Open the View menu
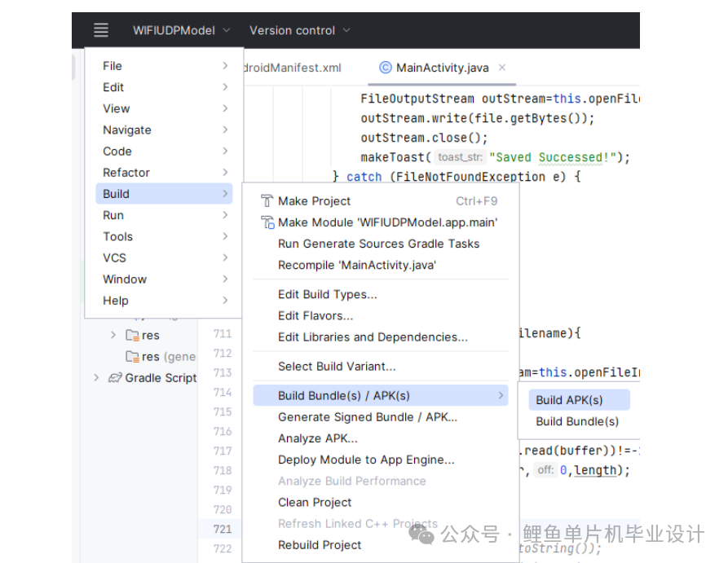The width and height of the screenshot is (728, 563). pyautogui.click(x=164, y=108)
